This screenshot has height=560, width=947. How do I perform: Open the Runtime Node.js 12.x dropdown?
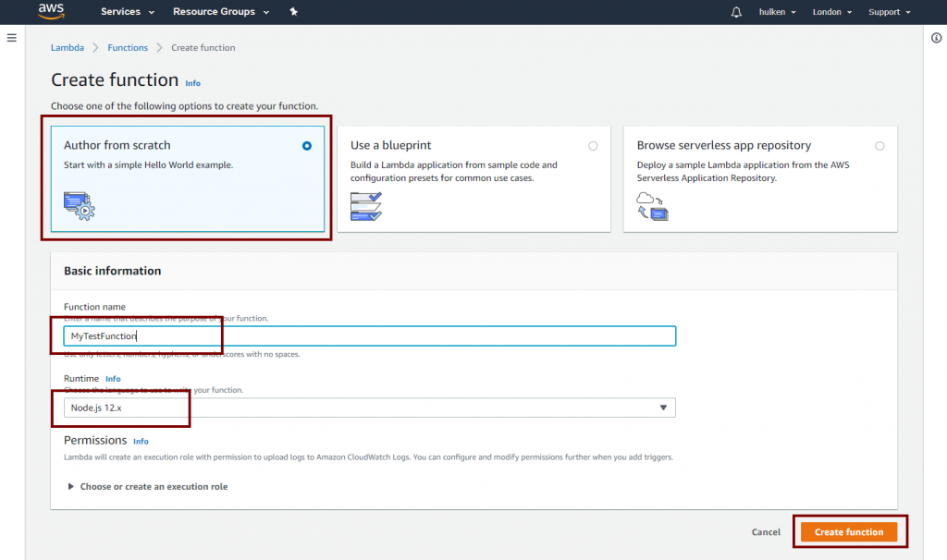click(370, 408)
